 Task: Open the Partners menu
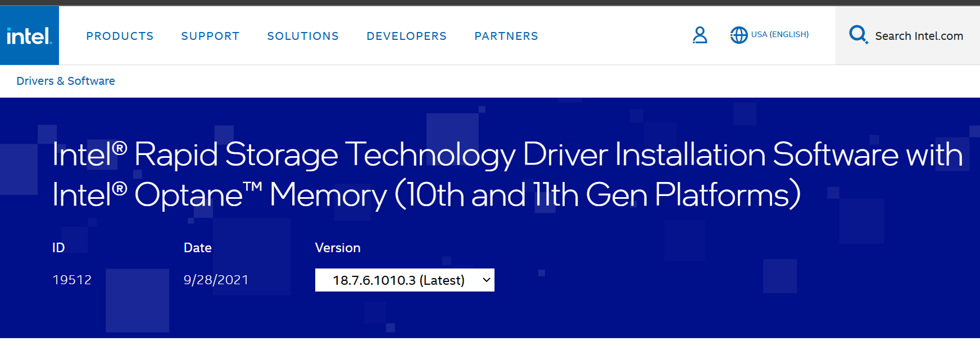pyautogui.click(x=506, y=36)
